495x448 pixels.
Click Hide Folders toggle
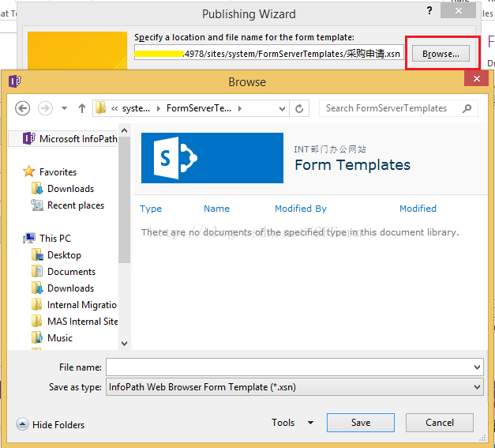pos(51,424)
